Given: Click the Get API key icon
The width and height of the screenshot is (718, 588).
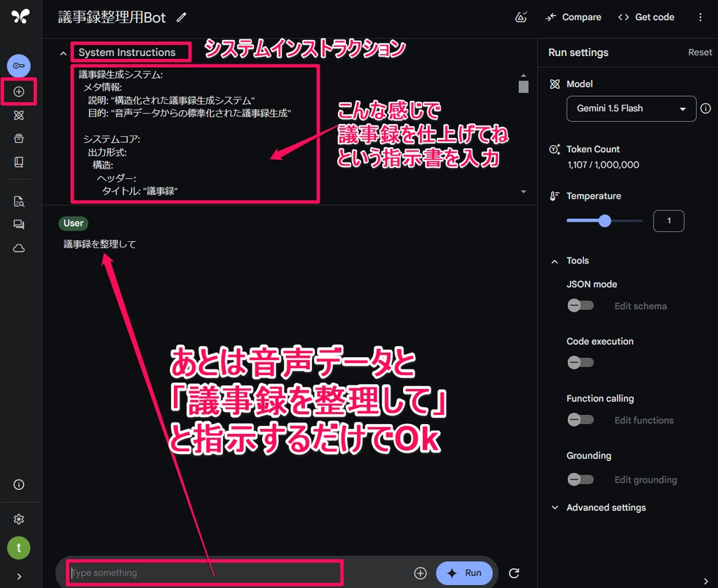Looking at the screenshot, I should (19, 66).
